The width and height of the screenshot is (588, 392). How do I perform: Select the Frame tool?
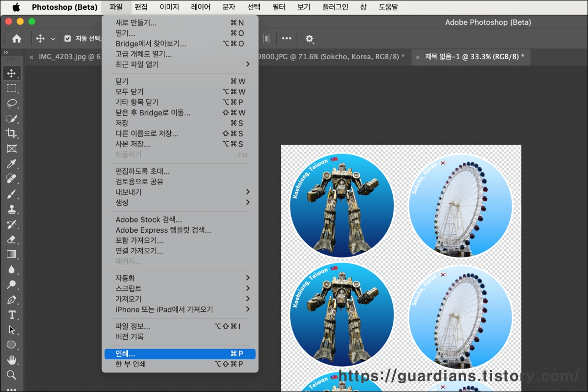click(x=11, y=149)
